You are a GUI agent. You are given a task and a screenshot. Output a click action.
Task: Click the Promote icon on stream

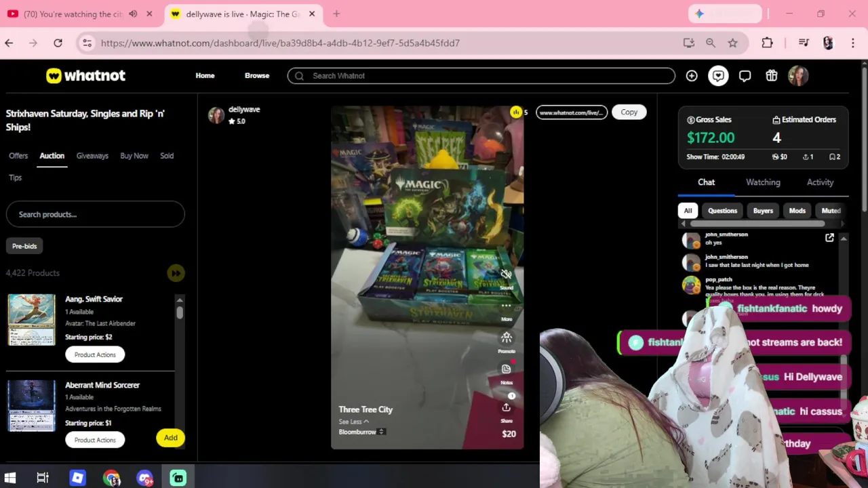tap(506, 338)
